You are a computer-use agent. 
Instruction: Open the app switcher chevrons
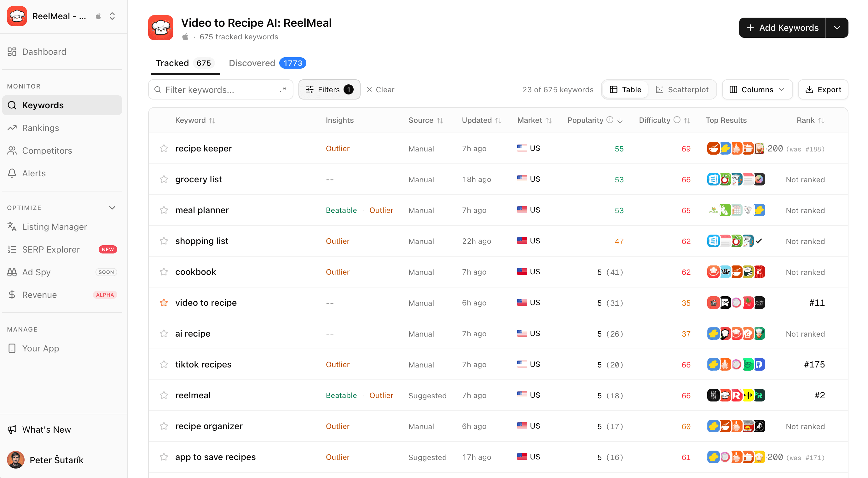[x=112, y=16]
